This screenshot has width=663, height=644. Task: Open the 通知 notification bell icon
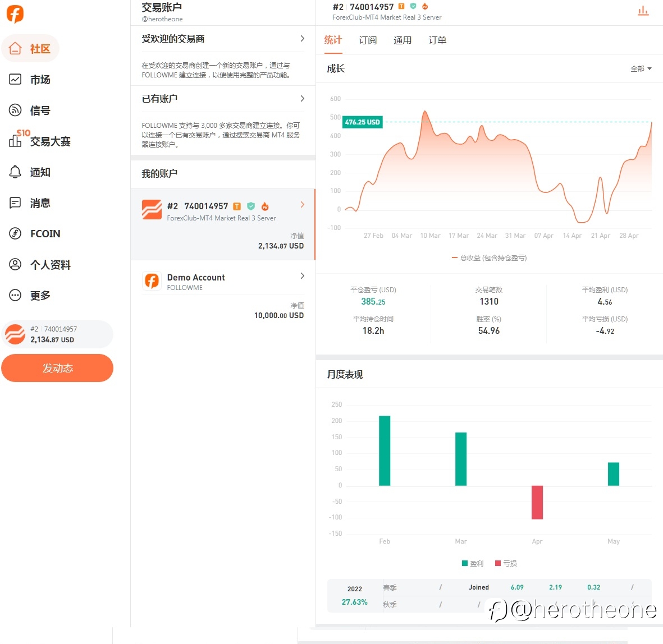coord(15,172)
